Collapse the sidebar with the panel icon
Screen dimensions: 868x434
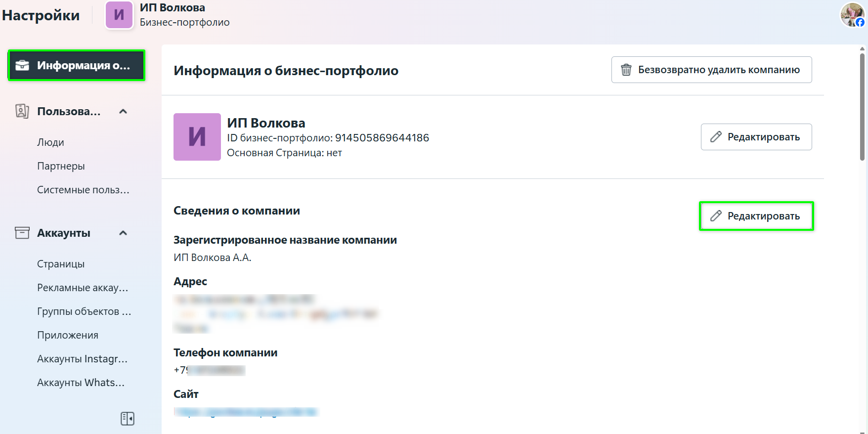click(x=128, y=419)
